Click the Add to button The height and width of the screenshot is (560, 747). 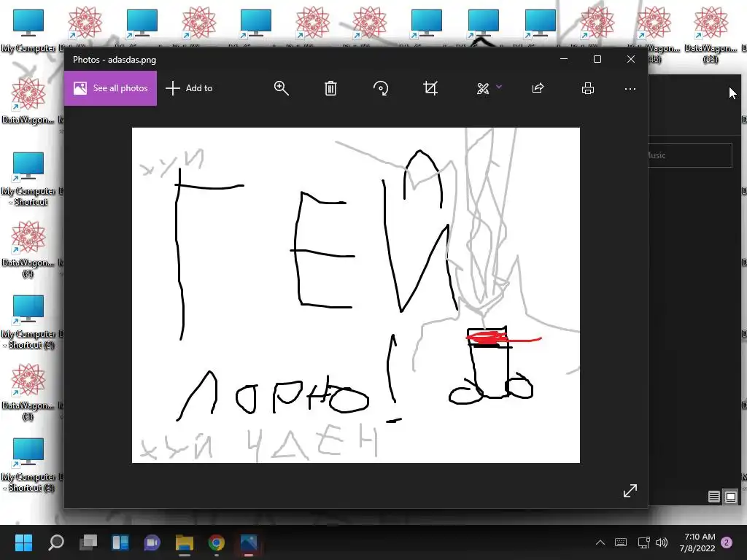189,88
